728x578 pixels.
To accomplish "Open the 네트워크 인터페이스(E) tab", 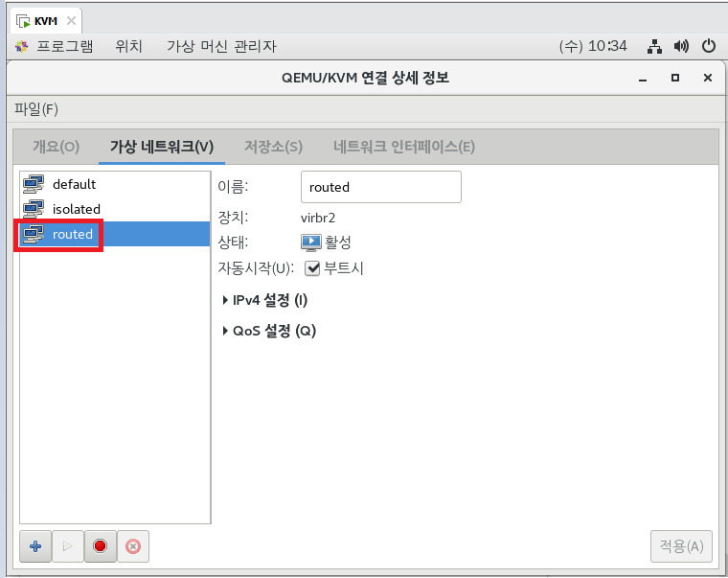I will click(404, 147).
